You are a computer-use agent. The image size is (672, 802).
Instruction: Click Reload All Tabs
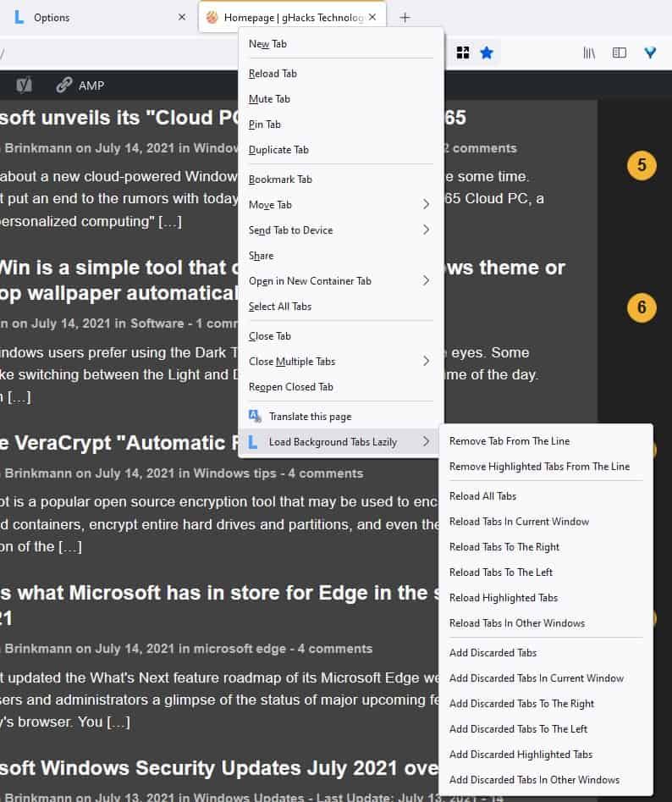546,496
